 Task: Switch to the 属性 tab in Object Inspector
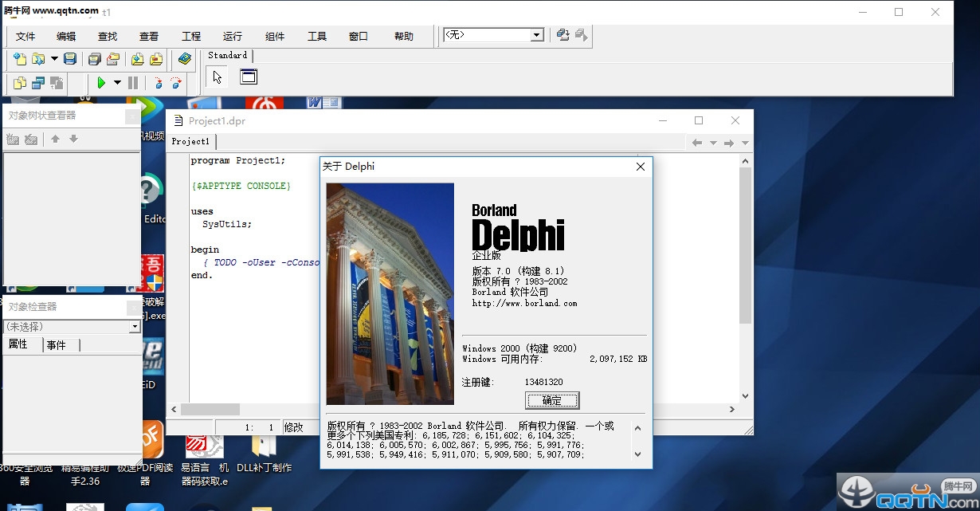pos(18,344)
